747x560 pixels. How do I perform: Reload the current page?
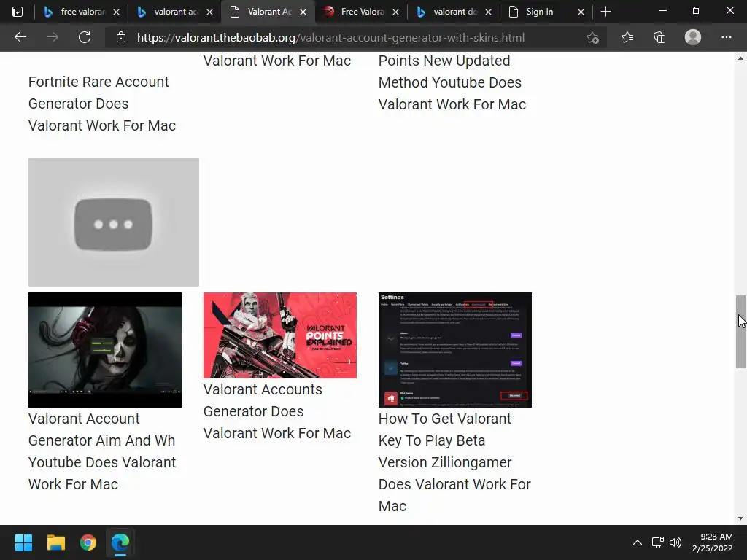[85, 37]
